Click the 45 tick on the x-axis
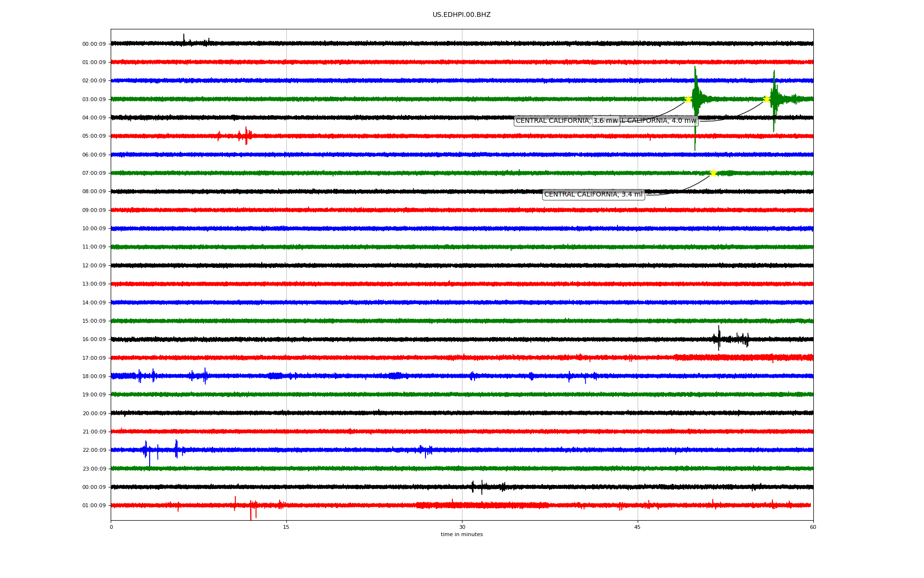Screen dimensions: 924x578 point(638,527)
